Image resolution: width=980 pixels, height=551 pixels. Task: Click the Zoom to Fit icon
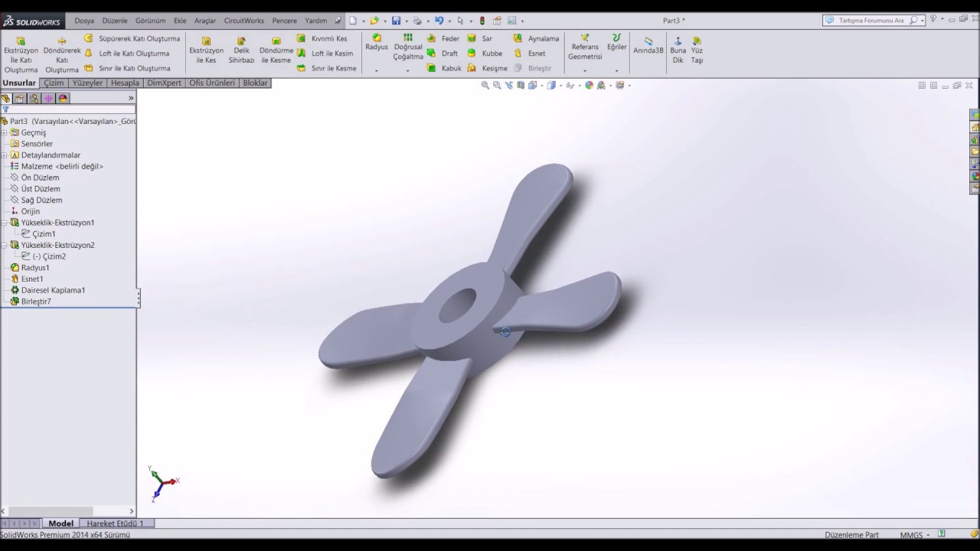(485, 85)
